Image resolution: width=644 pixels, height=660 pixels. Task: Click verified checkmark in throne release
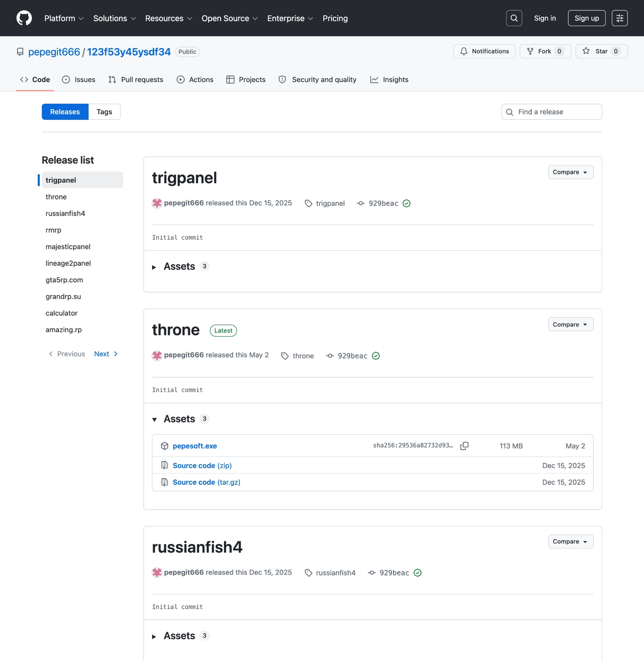(x=376, y=356)
